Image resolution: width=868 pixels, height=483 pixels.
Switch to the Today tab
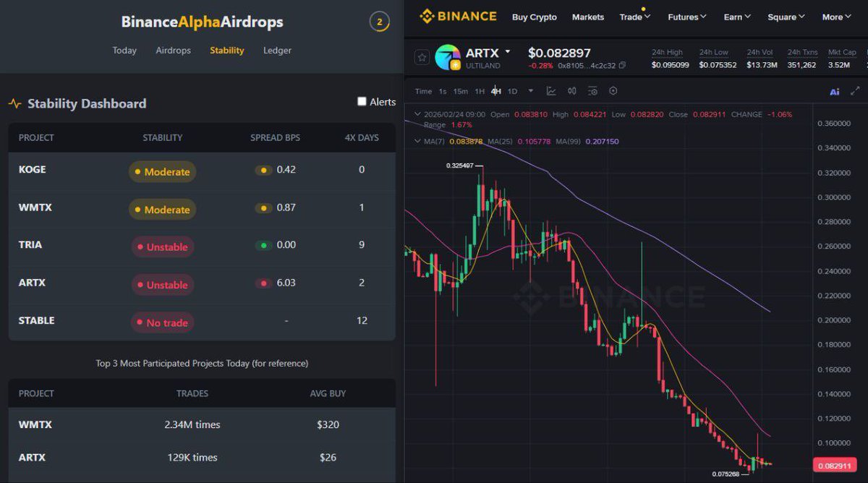(x=124, y=51)
